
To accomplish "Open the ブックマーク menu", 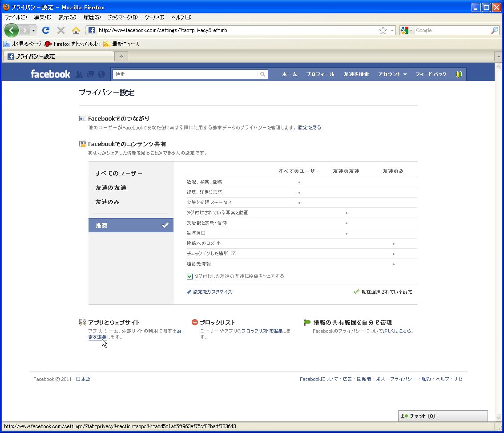I will 122,17.
